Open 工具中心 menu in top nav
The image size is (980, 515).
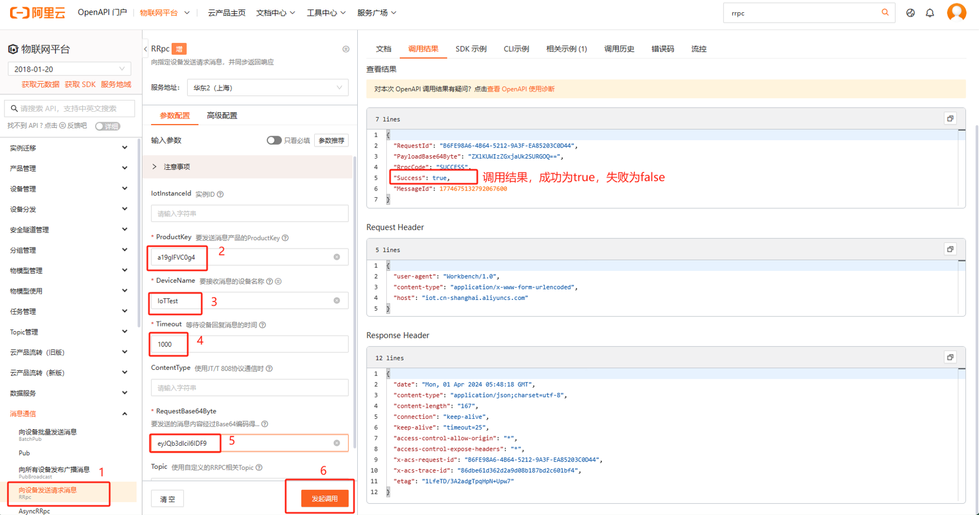[x=326, y=12]
